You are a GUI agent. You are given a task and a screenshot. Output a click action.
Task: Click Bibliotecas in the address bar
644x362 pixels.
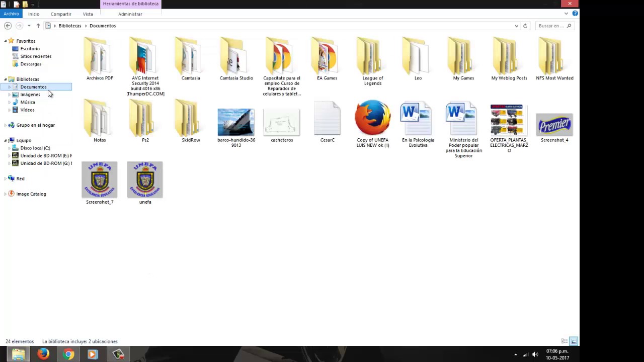point(70,26)
